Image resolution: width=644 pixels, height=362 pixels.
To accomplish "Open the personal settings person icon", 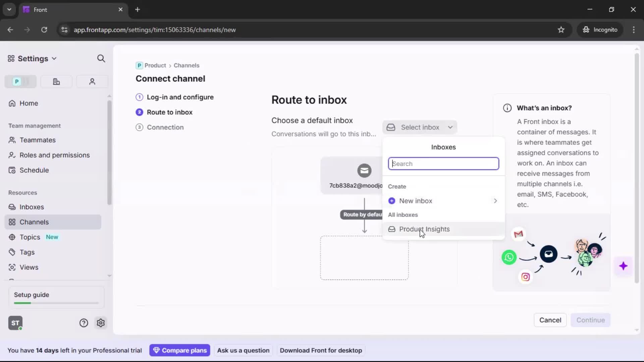I will [92, 81].
